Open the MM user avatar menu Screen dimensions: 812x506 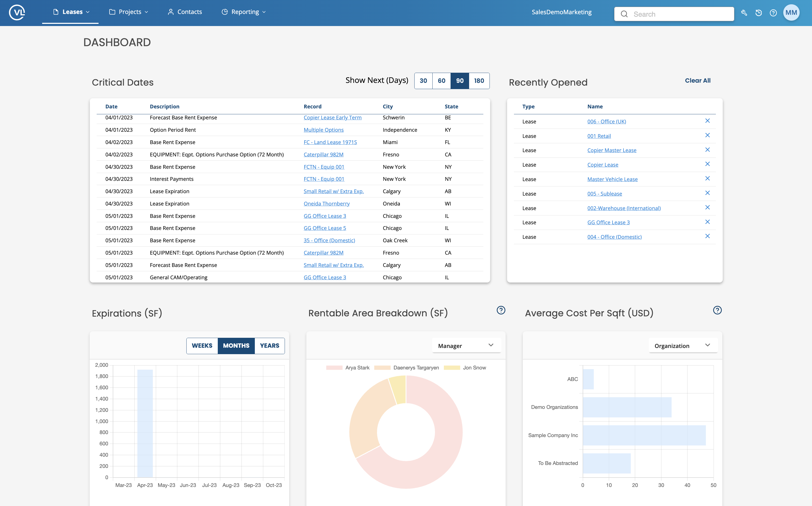pos(791,12)
